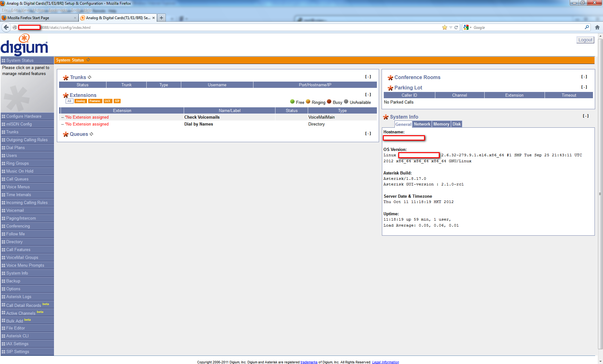603x364 pixels.
Task: Click the Logout button
Action: click(585, 40)
